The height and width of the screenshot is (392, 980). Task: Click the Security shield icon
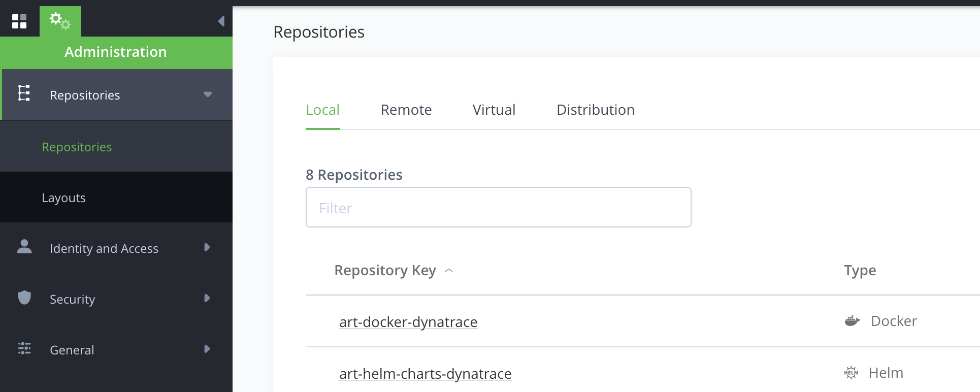pyautogui.click(x=24, y=298)
